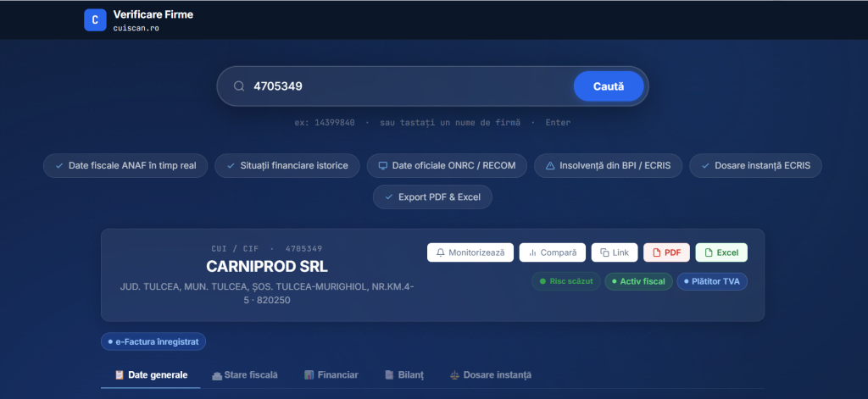868x399 pixels.
Task: Click the CUI / CIF 4705349 label
Action: pos(267,249)
